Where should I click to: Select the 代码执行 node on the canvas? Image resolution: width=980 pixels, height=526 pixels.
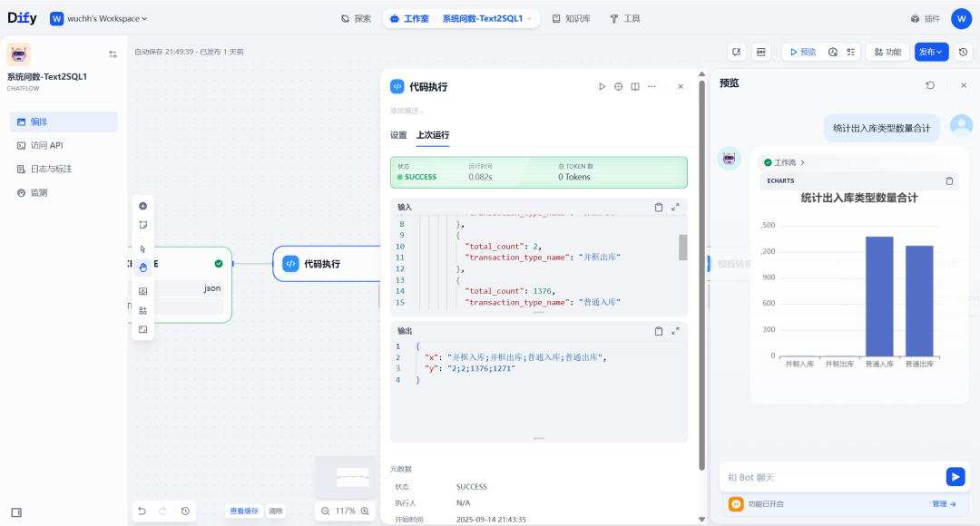coord(327,264)
